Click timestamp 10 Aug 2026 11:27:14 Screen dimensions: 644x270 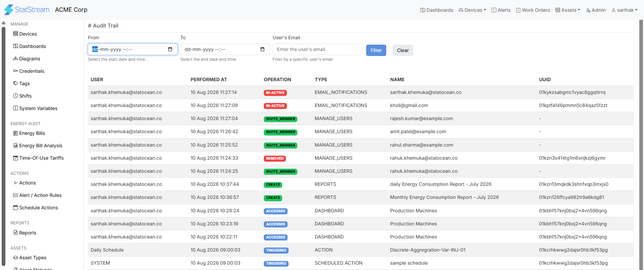click(x=214, y=92)
